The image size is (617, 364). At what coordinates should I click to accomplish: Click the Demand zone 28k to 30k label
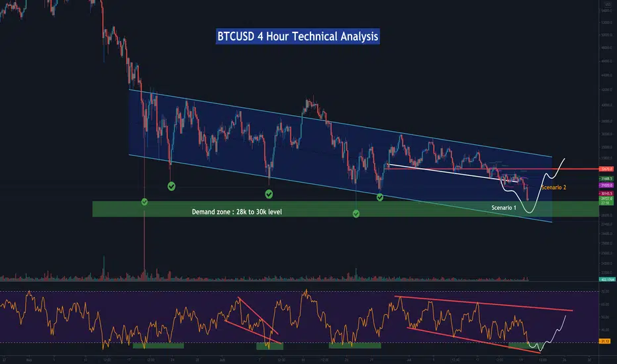[237, 212]
